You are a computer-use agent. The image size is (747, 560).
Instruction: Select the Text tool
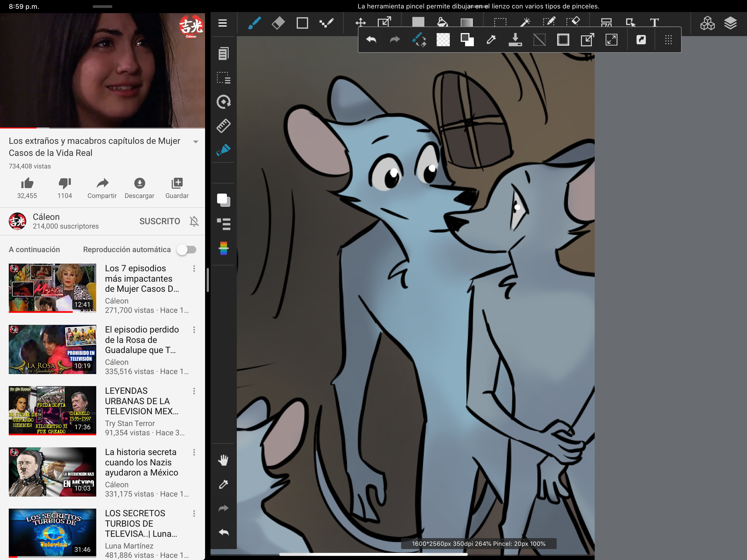click(654, 23)
